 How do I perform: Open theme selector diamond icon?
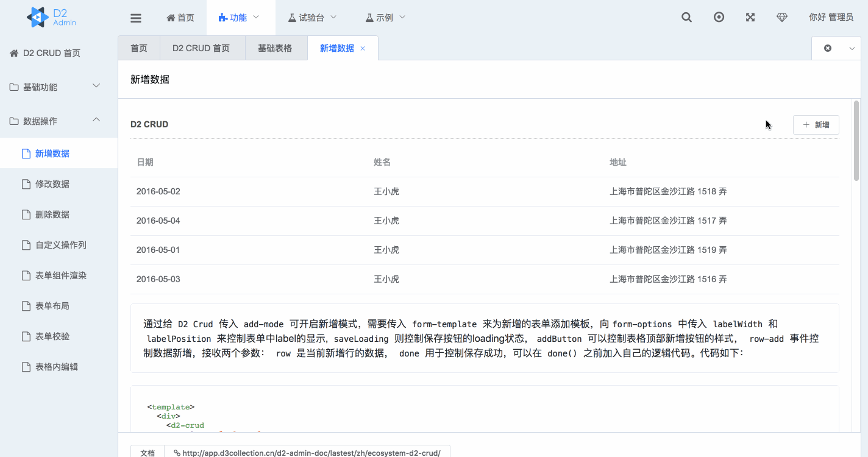tap(782, 17)
